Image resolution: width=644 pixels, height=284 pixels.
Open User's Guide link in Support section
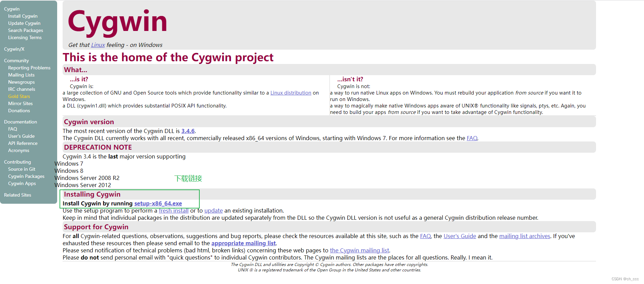pos(460,236)
